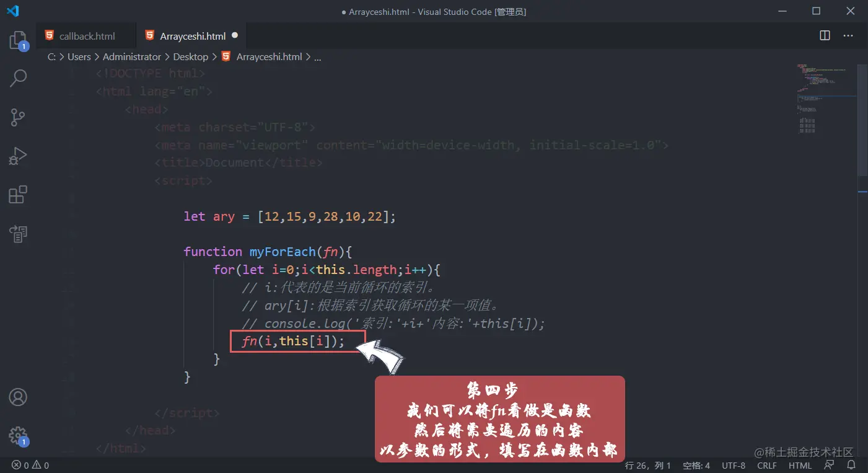Open the Search view
This screenshot has width=868, height=473.
(x=17, y=78)
